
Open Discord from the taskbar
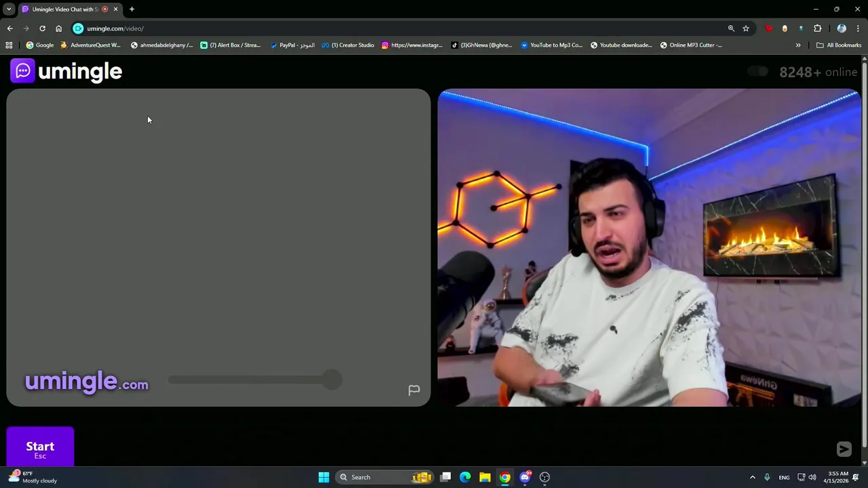[525, 477]
